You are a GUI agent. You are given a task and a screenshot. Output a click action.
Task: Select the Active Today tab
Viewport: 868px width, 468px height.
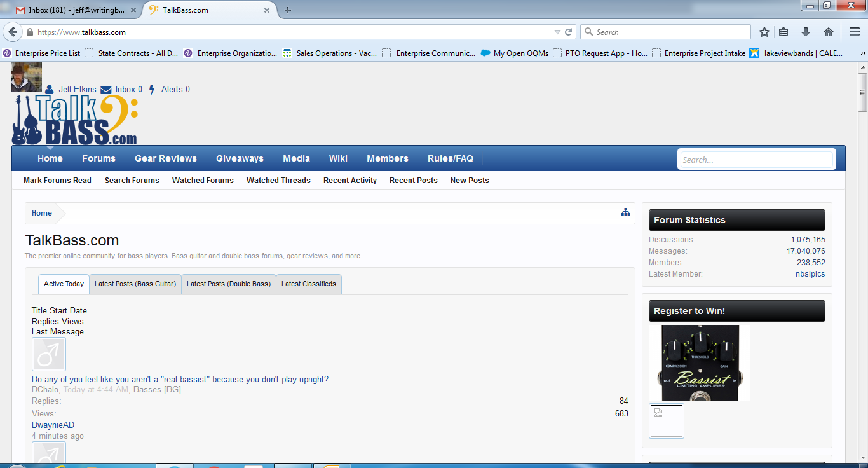click(x=64, y=284)
